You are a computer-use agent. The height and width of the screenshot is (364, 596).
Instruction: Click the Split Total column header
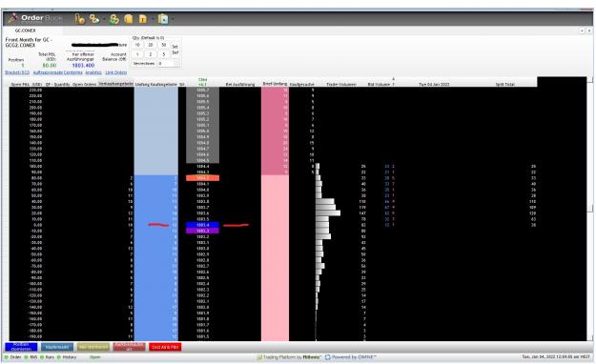[504, 85]
